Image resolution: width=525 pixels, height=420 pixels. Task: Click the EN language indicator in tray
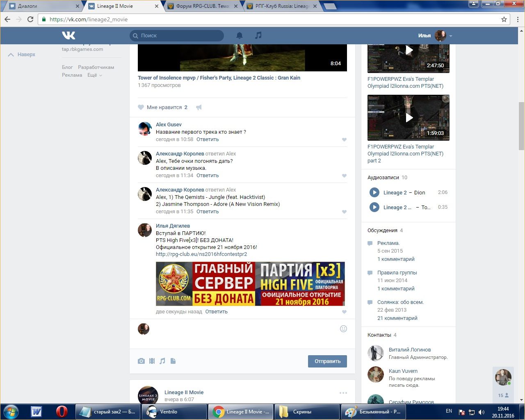click(x=449, y=411)
